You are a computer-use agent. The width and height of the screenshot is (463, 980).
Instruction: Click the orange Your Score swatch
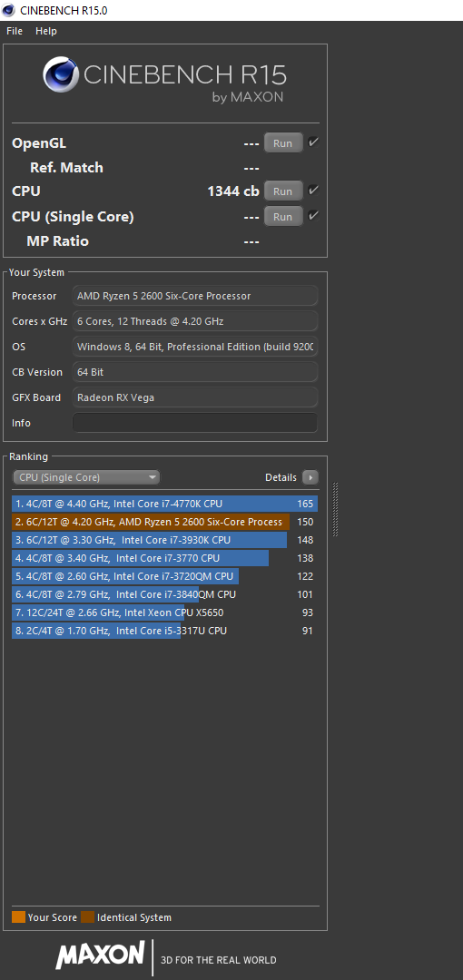click(x=18, y=917)
